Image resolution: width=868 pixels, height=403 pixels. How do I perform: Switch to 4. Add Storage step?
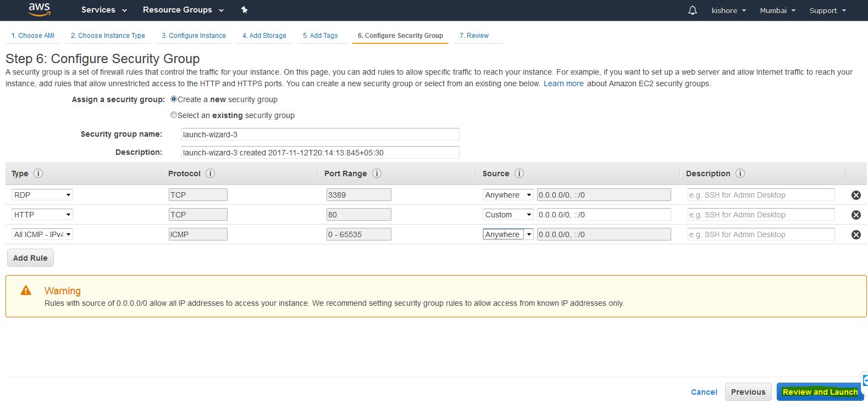point(264,36)
